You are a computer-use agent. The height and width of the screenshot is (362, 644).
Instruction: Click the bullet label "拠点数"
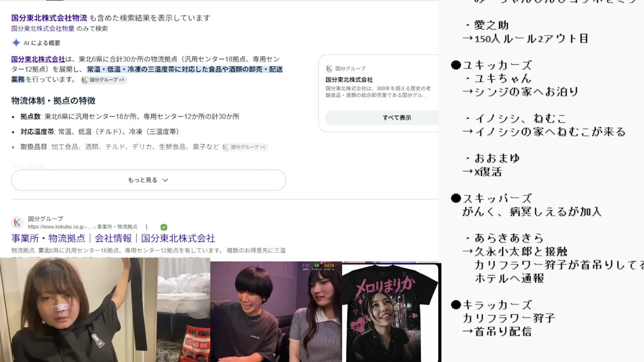pyautogui.click(x=31, y=116)
